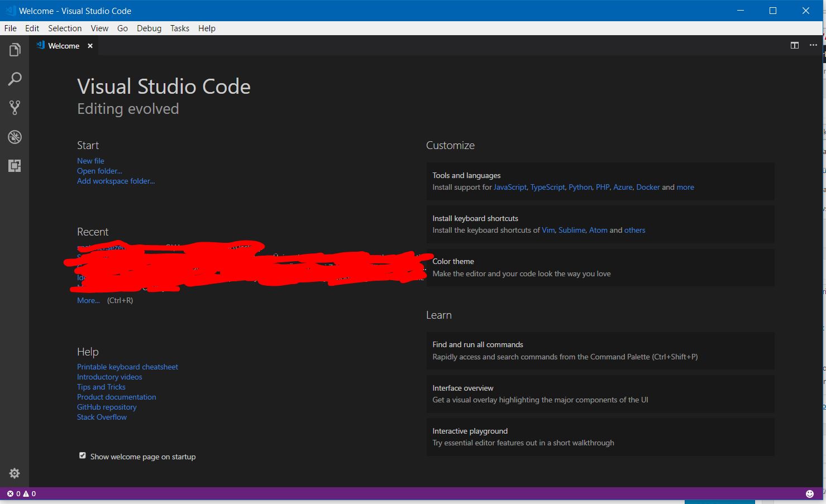Screen dimensions: 826x504
Task: Open the Go menu
Action: tap(122, 28)
